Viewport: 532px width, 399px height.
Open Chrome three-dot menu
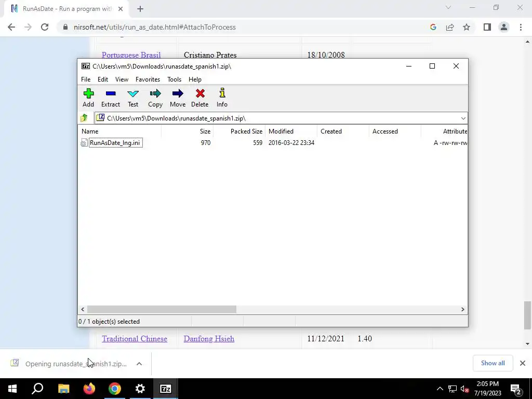[x=521, y=27]
